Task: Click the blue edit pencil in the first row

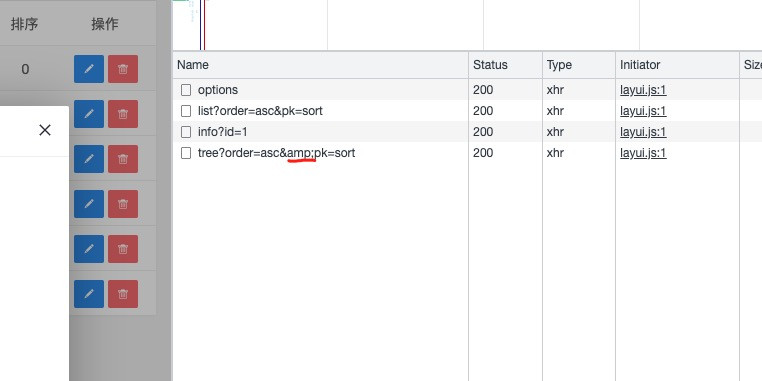Action: [89, 69]
